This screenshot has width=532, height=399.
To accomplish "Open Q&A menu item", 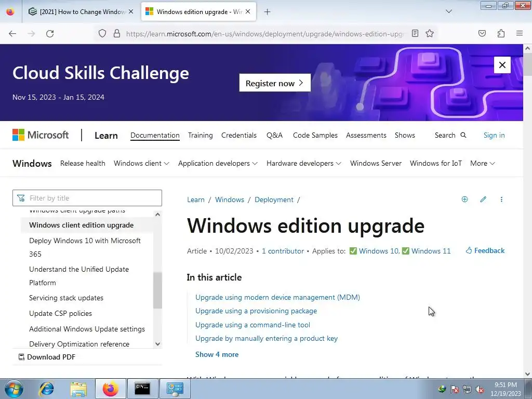I will [274, 136].
